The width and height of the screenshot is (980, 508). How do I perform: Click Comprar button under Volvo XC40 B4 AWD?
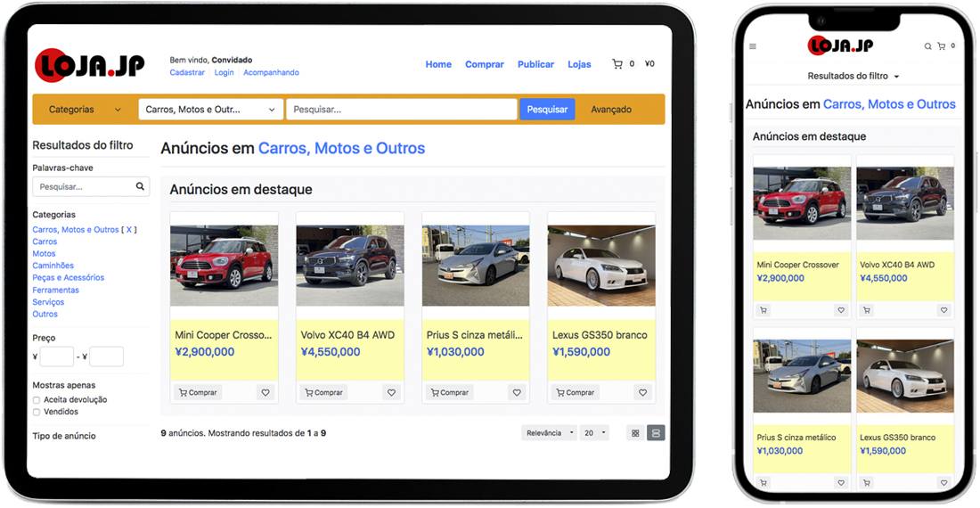323,392
